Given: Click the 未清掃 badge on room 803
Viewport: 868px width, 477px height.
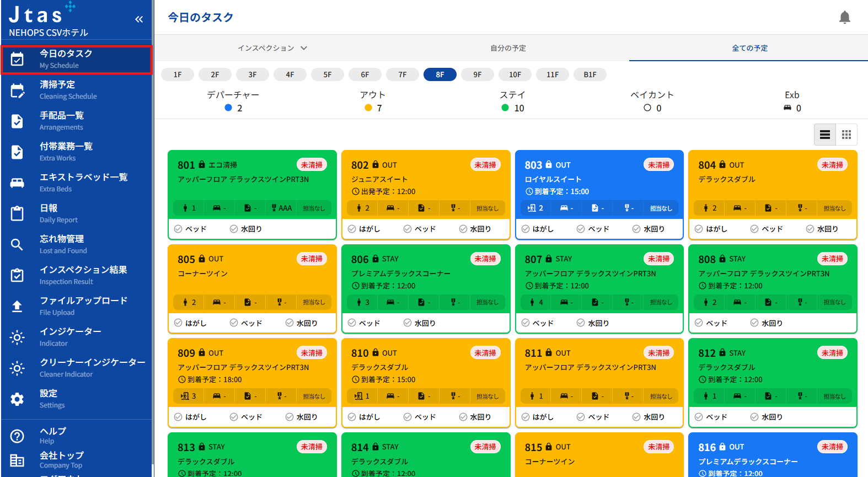Looking at the screenshot, I should 658,165.
